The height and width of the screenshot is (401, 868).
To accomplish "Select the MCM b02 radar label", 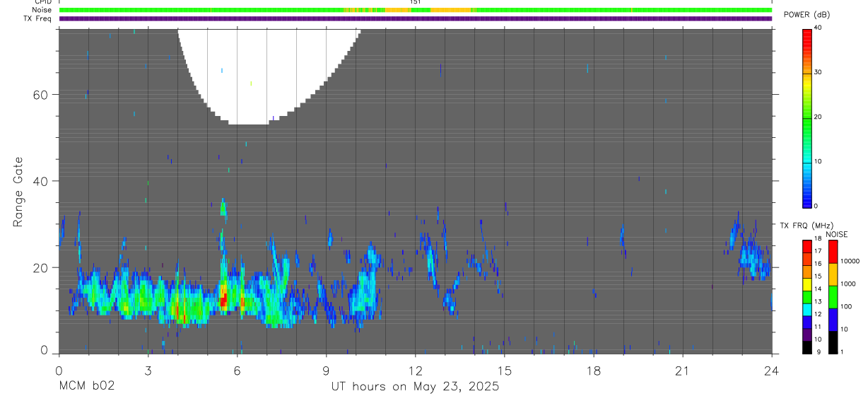I will tap(86, 386).
